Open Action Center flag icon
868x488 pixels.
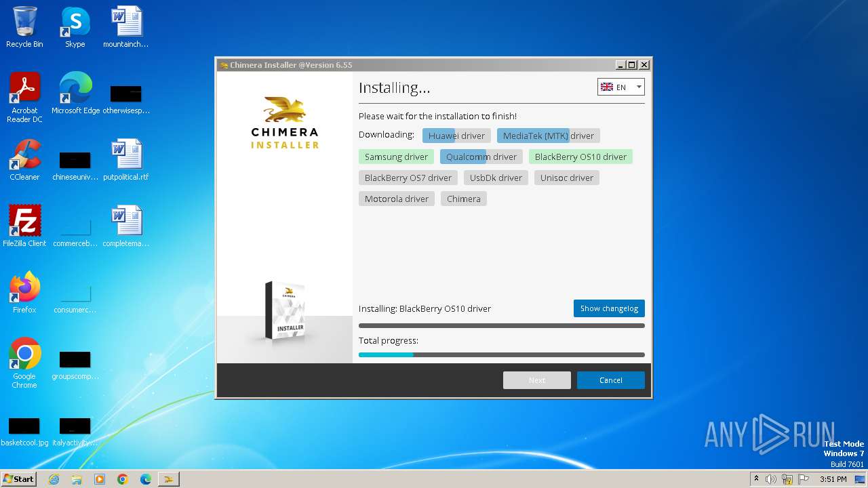coord(804,479)
